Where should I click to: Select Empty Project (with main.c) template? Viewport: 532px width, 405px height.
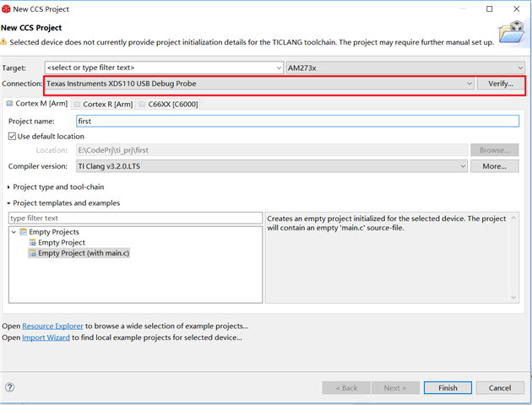84,253
